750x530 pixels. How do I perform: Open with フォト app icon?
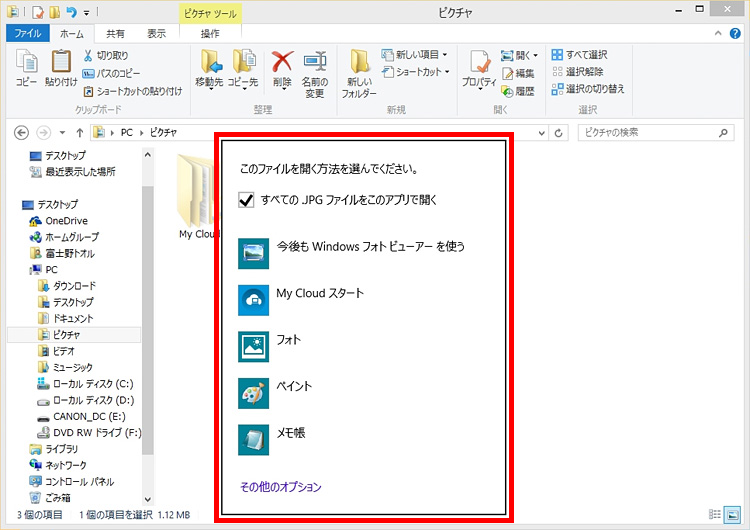click(254, 346)
